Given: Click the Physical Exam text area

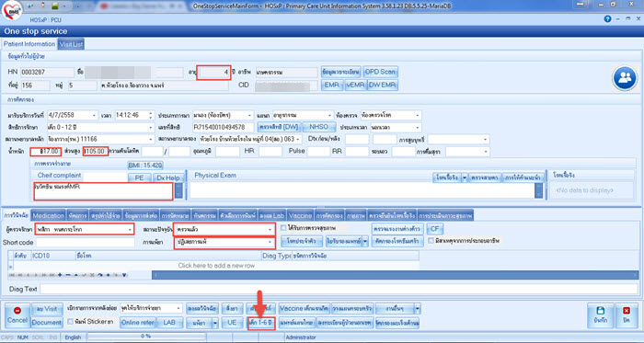Looking at the screenshot, I should point(362,190).
